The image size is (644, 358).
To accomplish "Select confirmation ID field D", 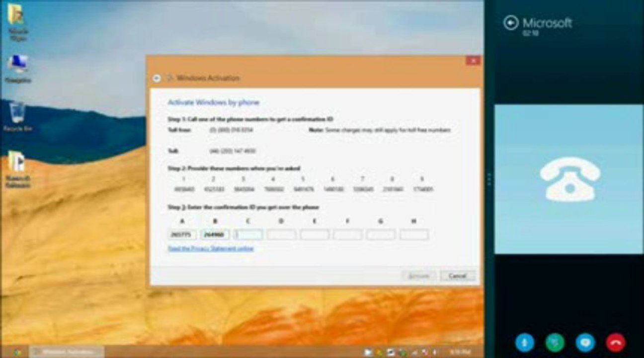I will pyautogui.click(x=281, y=234).
